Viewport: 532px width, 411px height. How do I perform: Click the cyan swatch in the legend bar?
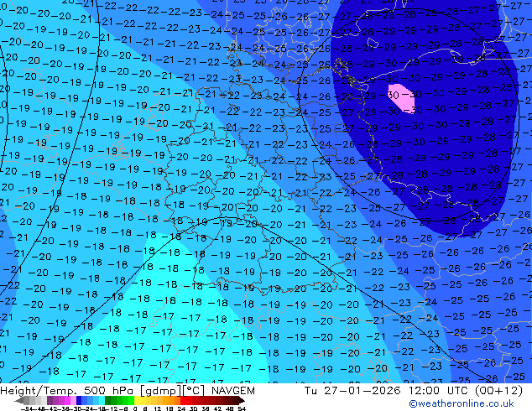coord(102,400)
